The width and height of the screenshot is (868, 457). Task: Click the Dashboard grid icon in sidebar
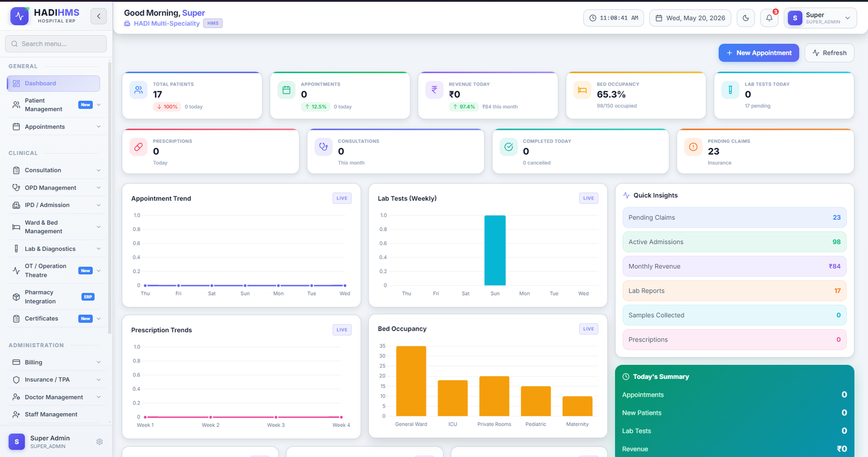16,83
